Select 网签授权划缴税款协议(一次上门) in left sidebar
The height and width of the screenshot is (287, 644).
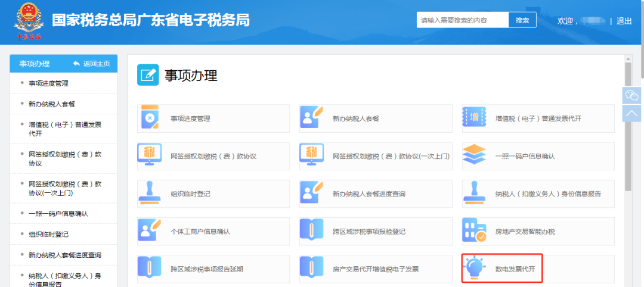click(x=64, y=189)
